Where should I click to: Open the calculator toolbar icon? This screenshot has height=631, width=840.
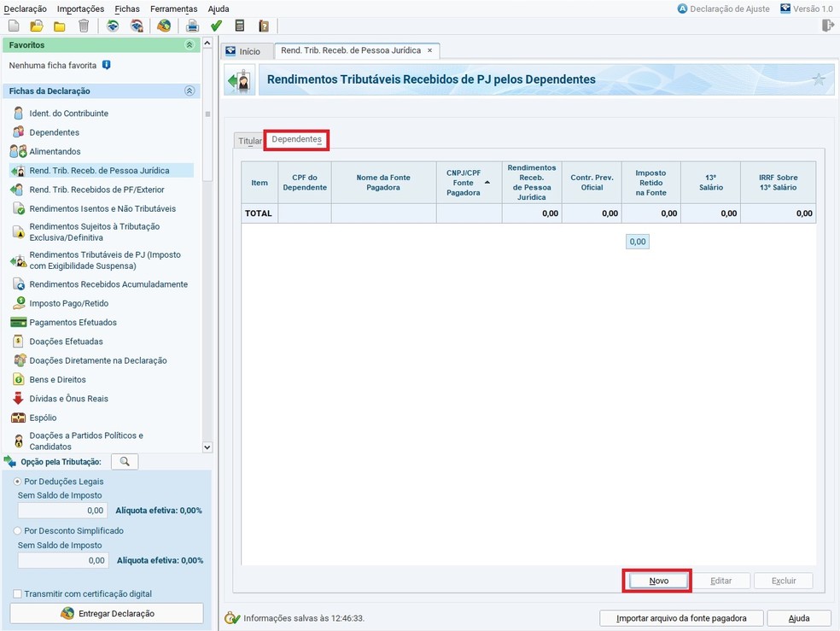tap(240, 26)
